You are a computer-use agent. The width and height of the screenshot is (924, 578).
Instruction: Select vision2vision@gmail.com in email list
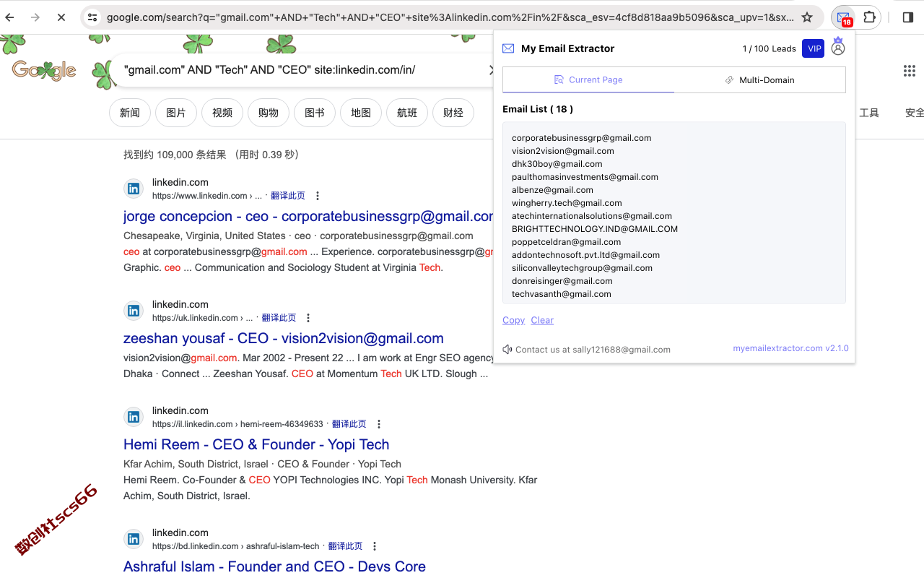point(563,151)
